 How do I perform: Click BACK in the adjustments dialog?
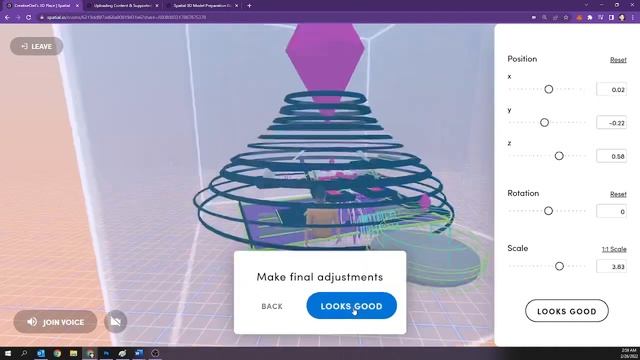(x=272, y=306)
